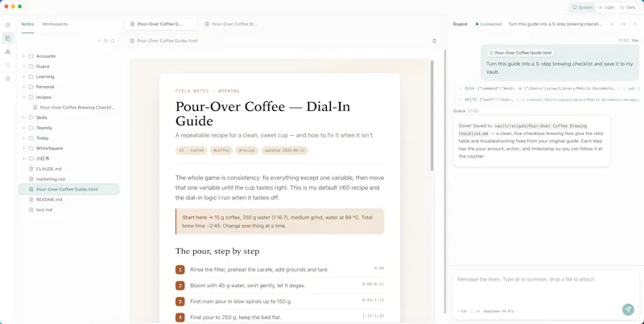
Task: Click the attached Pour-Over Coffee Guide.html chip
Action: (521, 53)
